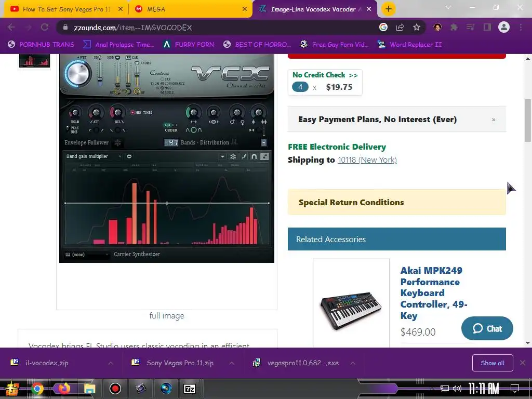Open Chrome from the taskbar
This screenshot has height=399, width=532.
37,389
